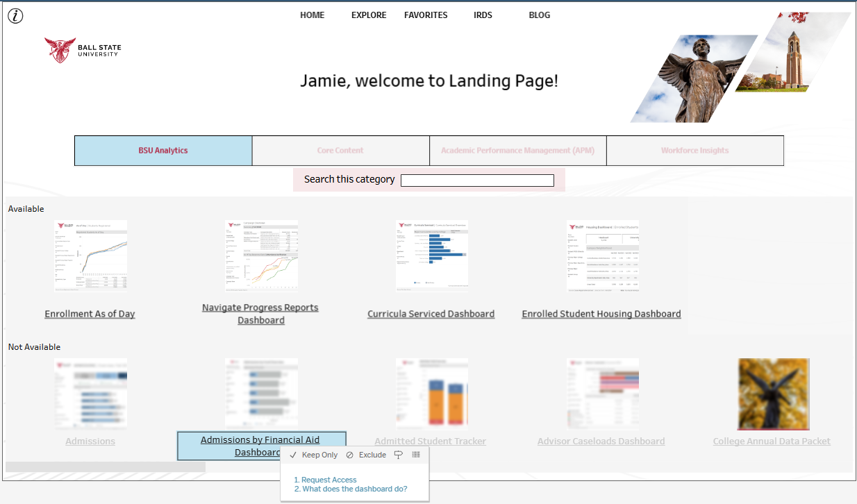Screen dimensions: 857x504
Task: Click the Ball State University logo
Action: click(83, 51)
